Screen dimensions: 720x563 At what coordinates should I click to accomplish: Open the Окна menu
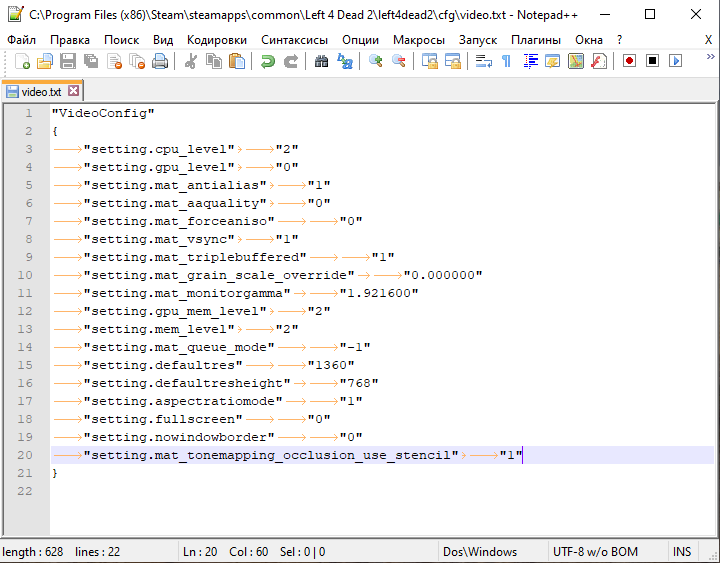pos(589,40)
